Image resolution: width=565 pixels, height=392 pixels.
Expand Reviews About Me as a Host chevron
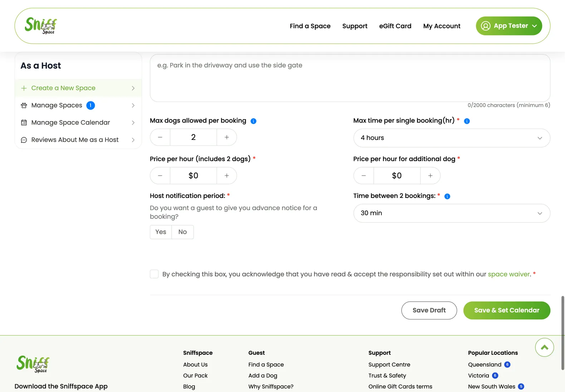pyautogui.click(x=133, y=140)
